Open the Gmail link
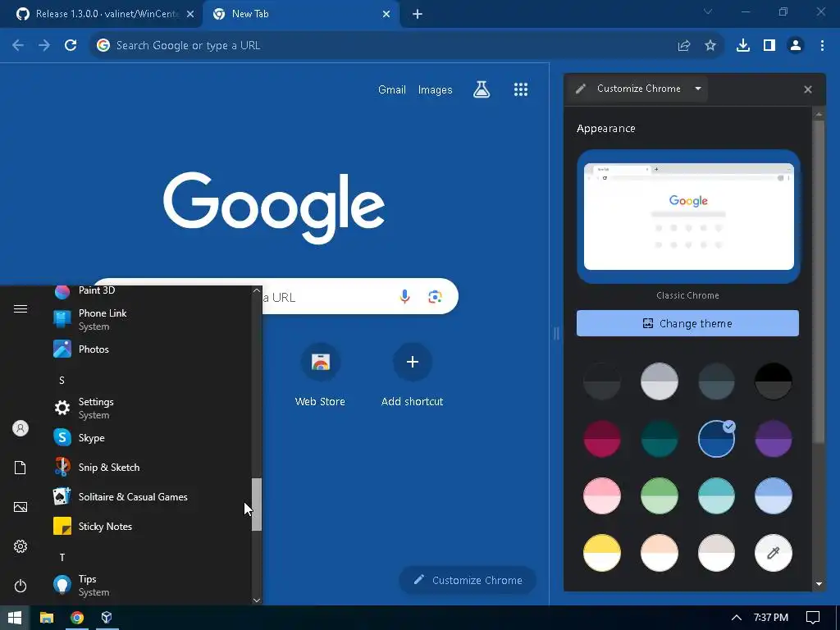 [x=392, y=89]
